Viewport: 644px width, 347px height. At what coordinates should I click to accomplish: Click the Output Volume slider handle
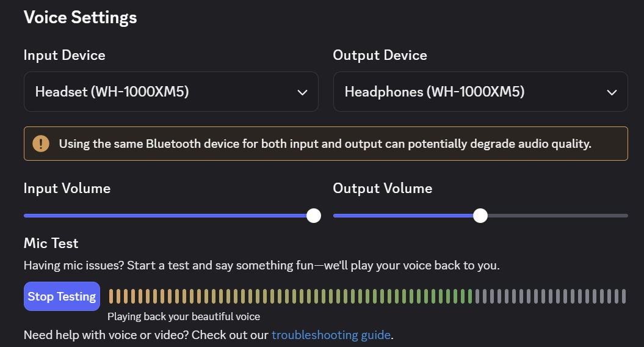click(480, 216)
